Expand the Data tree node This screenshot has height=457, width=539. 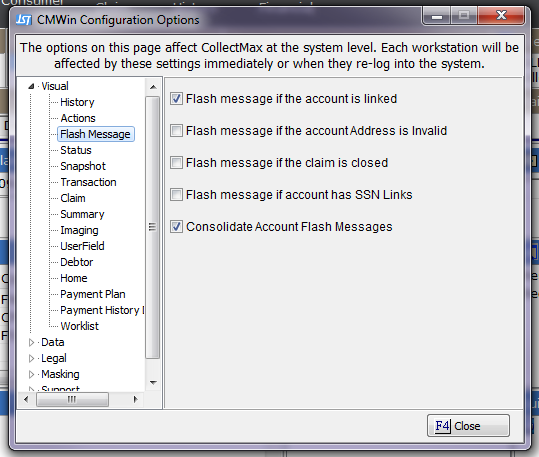(31, 342)
